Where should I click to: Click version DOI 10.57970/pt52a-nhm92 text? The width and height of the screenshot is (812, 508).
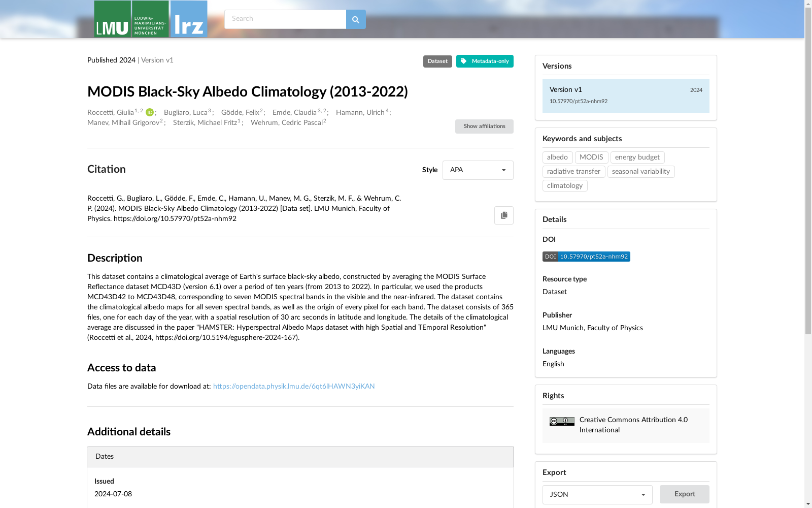click(579, 102)
